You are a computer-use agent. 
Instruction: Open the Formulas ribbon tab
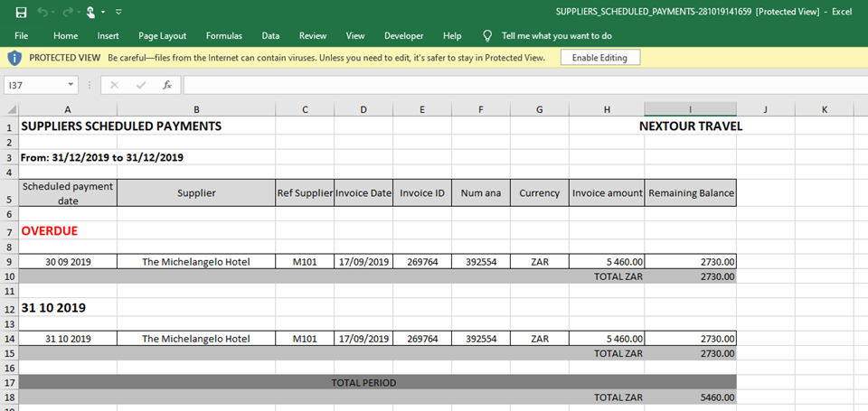[223, 36]
